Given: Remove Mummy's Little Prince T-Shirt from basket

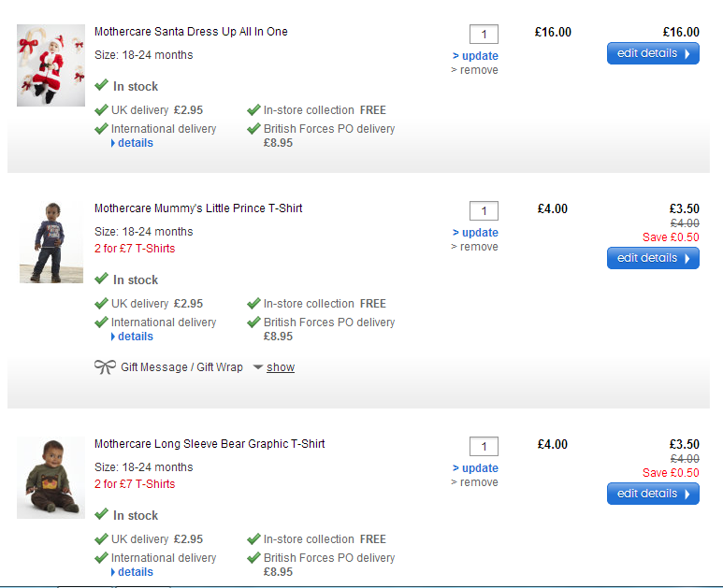Looking at the screenshot, I should pos(478,247).
